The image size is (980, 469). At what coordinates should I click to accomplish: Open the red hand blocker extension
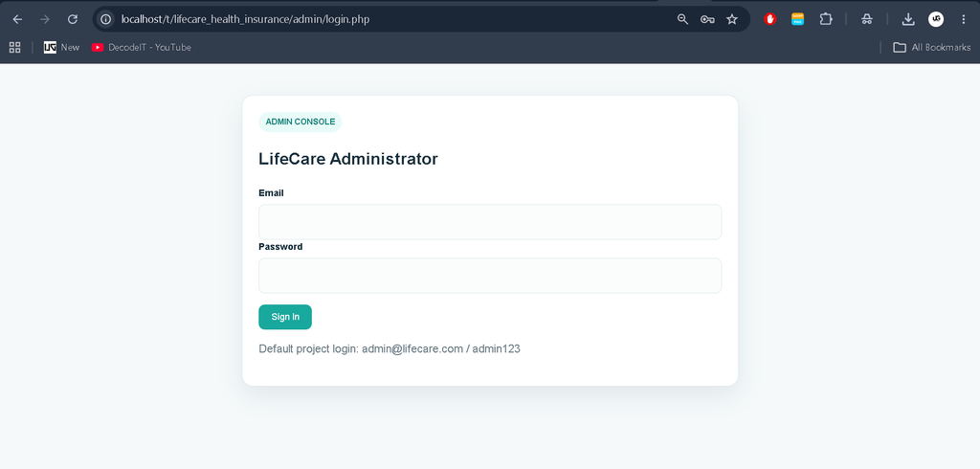770,19
